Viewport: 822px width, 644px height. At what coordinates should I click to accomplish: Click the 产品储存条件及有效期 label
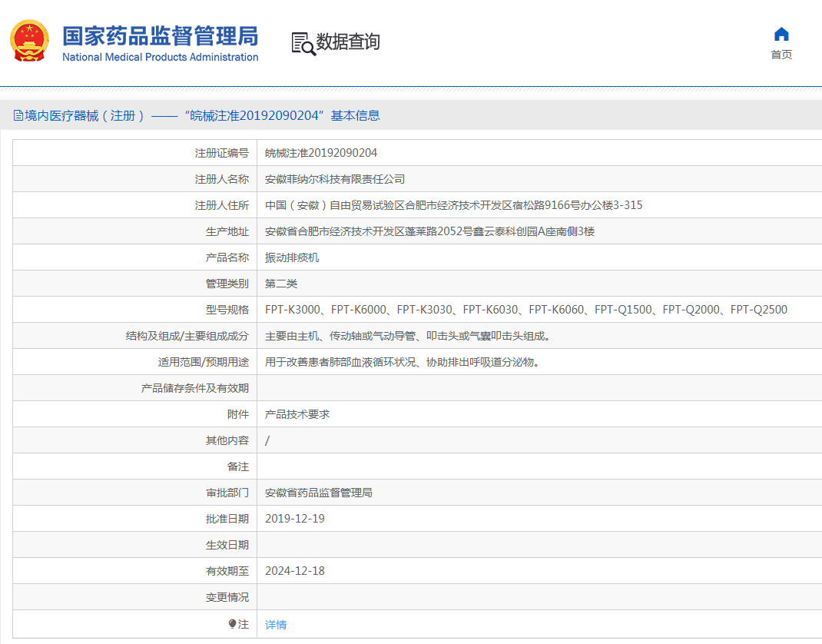click(195, 388)
